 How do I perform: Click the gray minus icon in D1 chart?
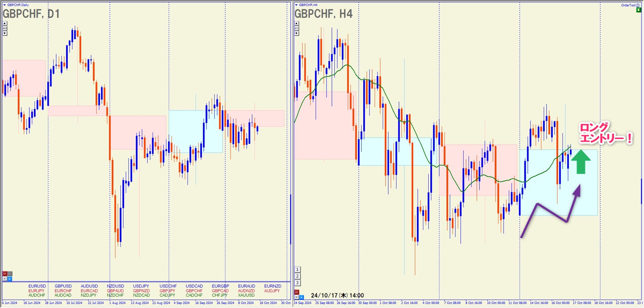point(10,274)
